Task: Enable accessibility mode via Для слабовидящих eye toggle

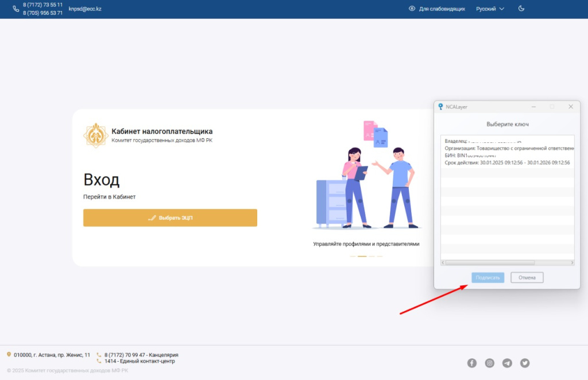Action: click(411, 9)
